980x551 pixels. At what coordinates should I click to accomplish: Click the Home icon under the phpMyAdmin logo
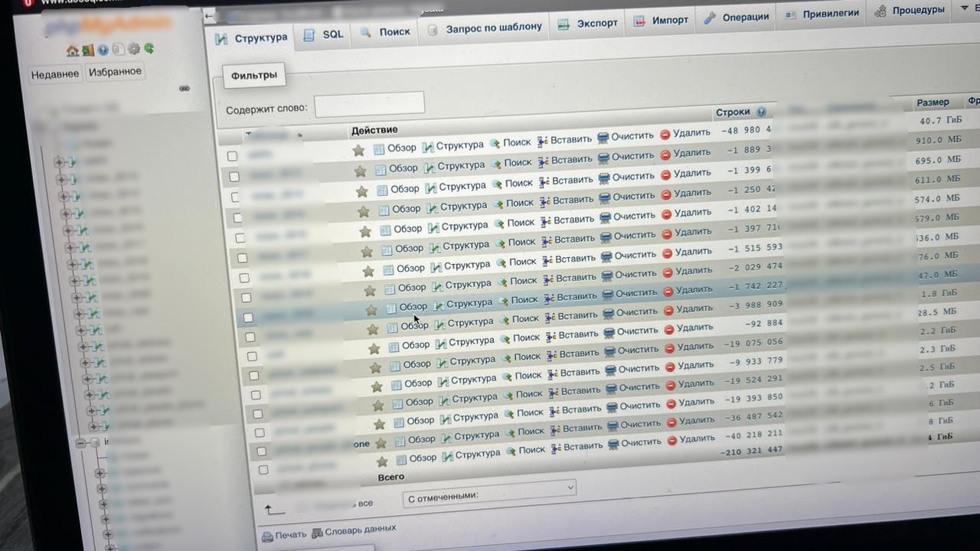click(x=72, y=51)
